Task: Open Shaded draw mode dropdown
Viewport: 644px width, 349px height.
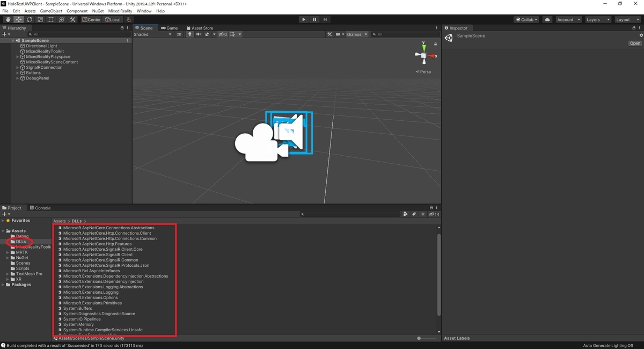Action: pos(152,34)
